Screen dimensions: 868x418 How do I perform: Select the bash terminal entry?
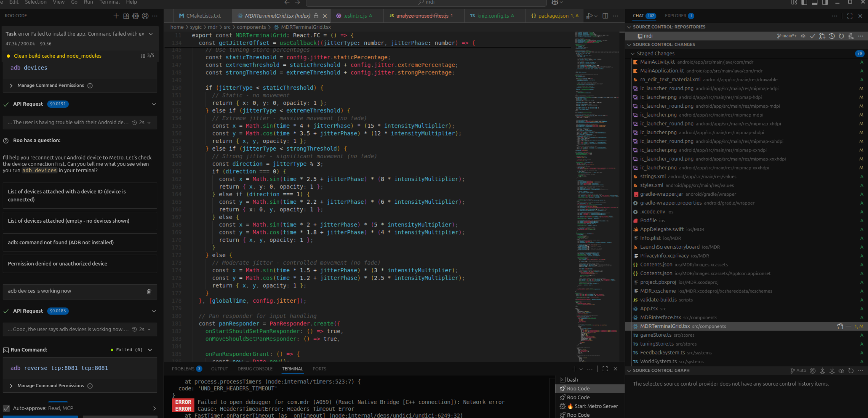pos(590,380)
